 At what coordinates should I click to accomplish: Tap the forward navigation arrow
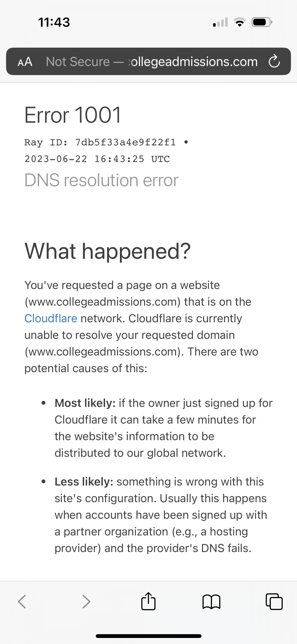pyautogui.click(x=86, y=602)
